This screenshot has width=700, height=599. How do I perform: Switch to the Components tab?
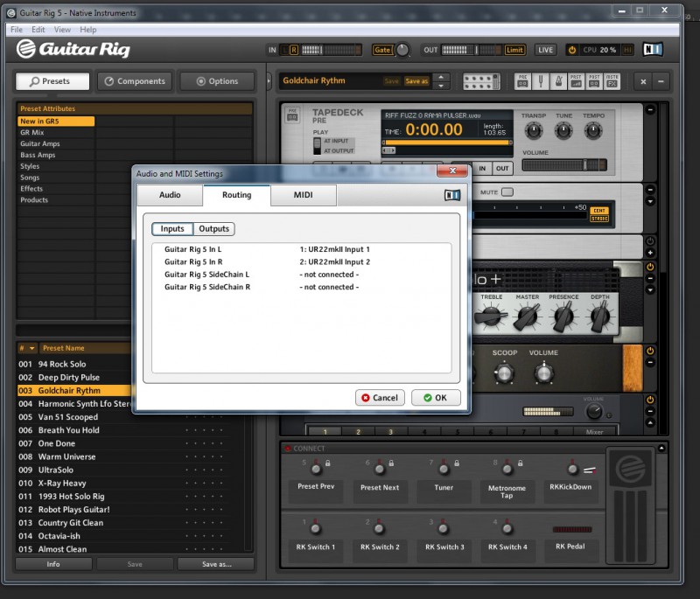[135, 81]
